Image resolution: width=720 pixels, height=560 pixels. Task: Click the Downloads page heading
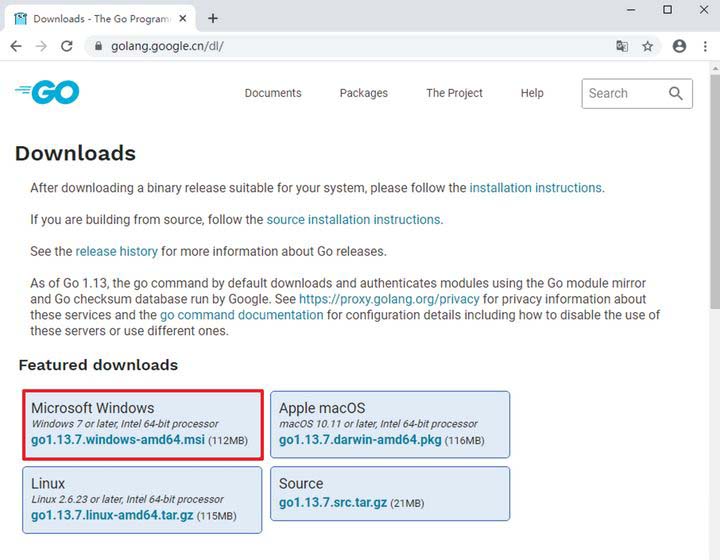coord(75,153)
